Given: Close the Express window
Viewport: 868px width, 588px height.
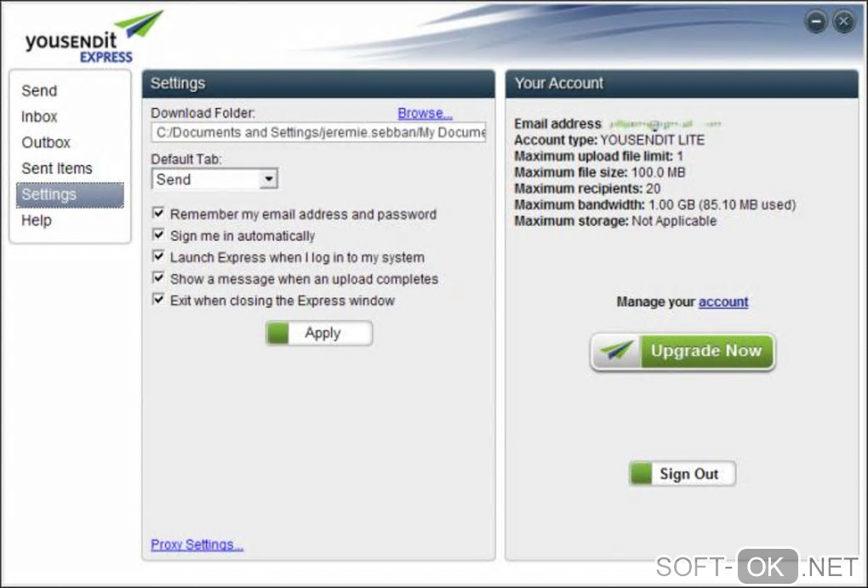Looking at the screenshot, I should tap(843, 21).
